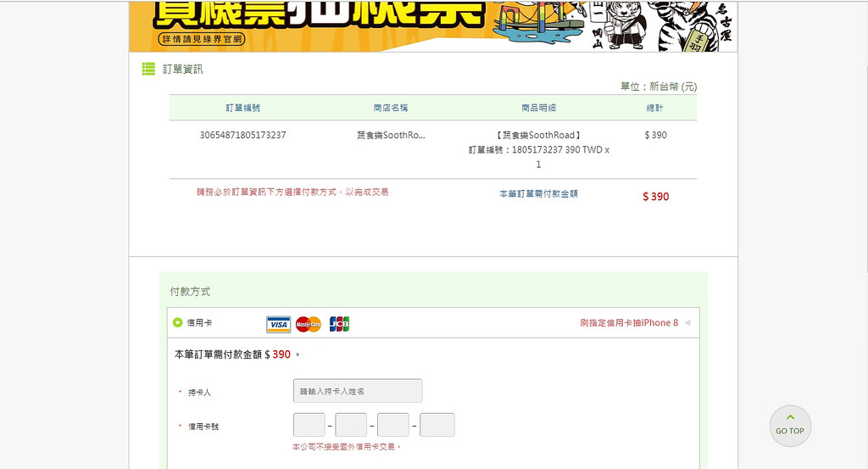Image resolution: width=868 pixels, height=469 pixels.
Task: Click the green list icon beside 訂單資訊
Action: pyautogui.click(x=148, y=69)
